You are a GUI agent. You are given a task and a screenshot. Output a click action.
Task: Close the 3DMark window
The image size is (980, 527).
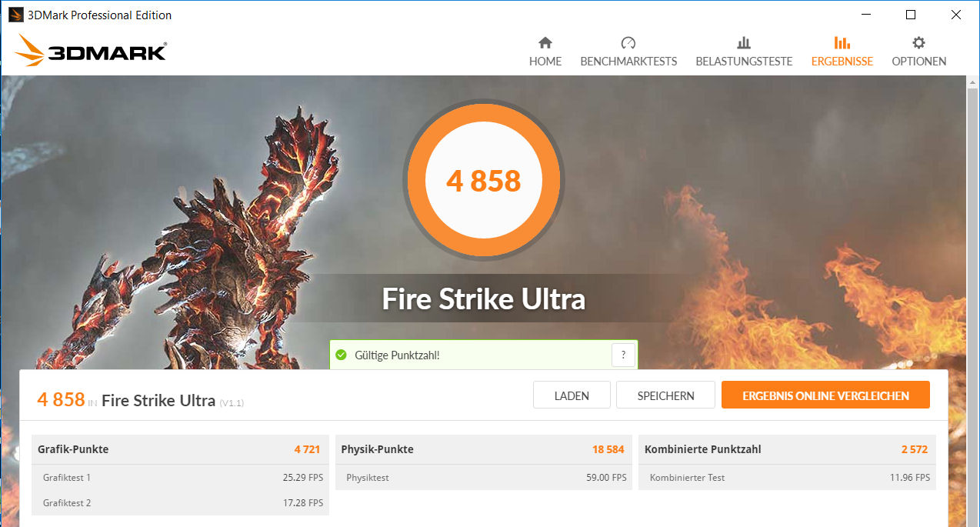pyautogui.click(x=956, y=15)
